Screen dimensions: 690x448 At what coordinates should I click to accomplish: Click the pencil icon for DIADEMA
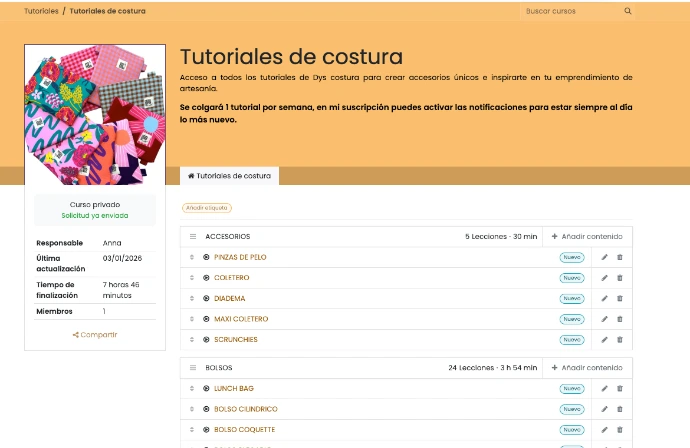604,299
